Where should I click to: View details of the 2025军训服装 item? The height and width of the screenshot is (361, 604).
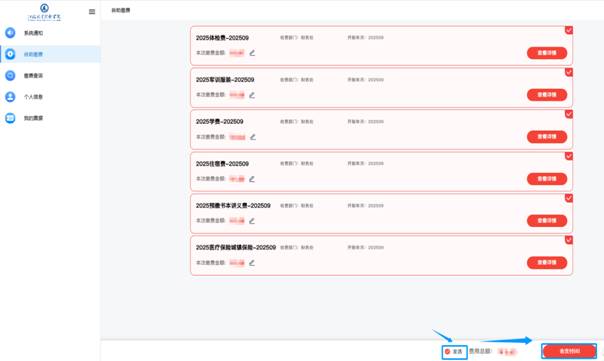click(547, 95)
